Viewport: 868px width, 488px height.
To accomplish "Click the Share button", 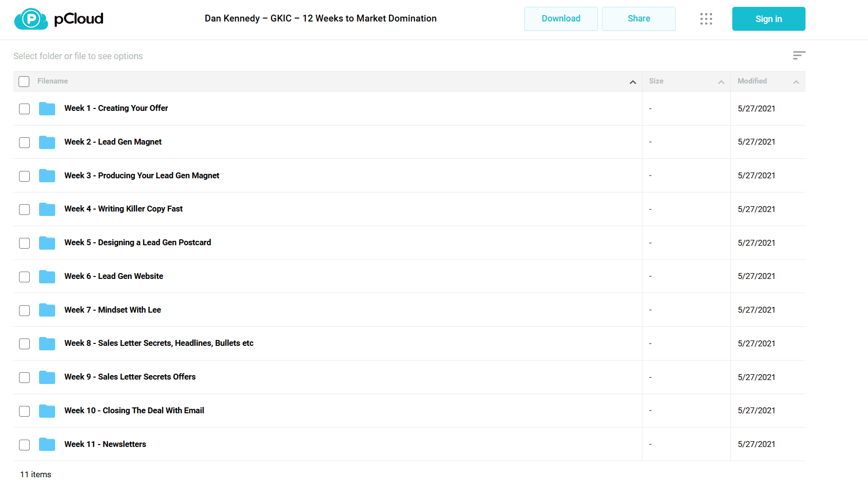I will [x=639, y=19].
